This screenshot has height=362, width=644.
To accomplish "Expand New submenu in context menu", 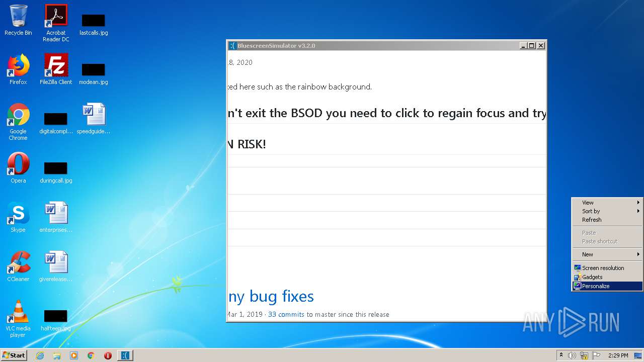I will 607,254.
